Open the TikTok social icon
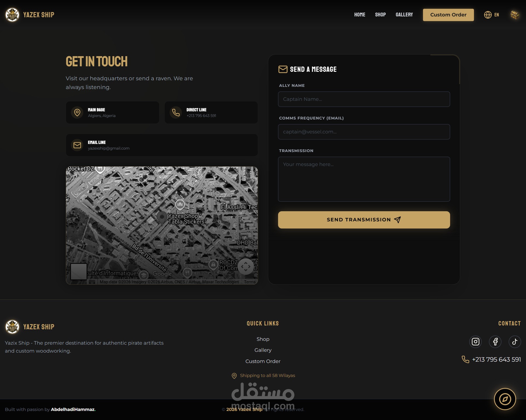Viewport: 526px width, 420px height. [515, 342]
